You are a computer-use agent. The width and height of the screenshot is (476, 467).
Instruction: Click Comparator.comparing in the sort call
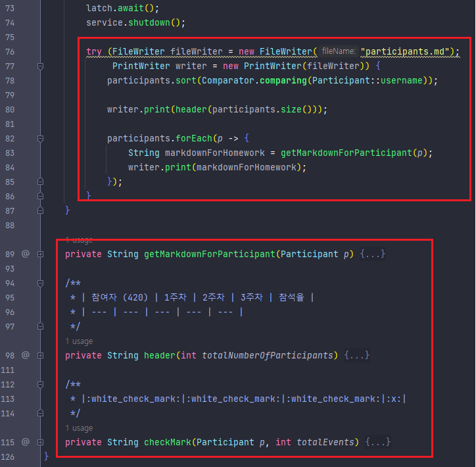pyautogui.click(x=254, y=80)
